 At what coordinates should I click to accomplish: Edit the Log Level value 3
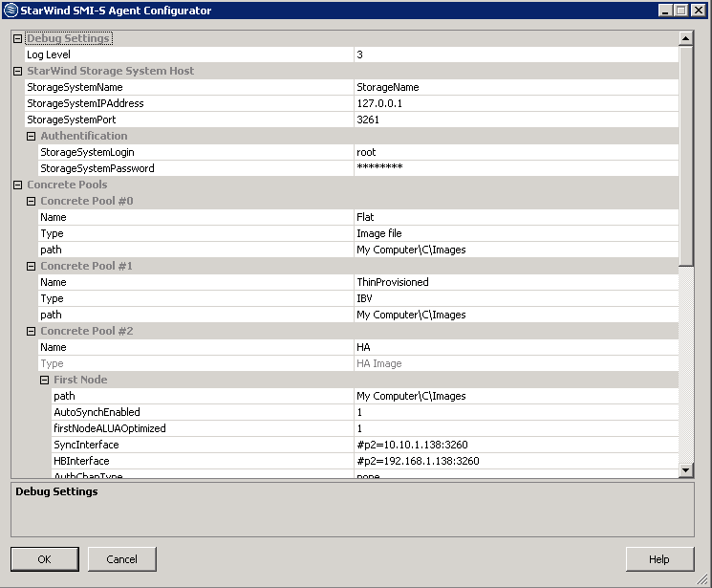point(516,54)
